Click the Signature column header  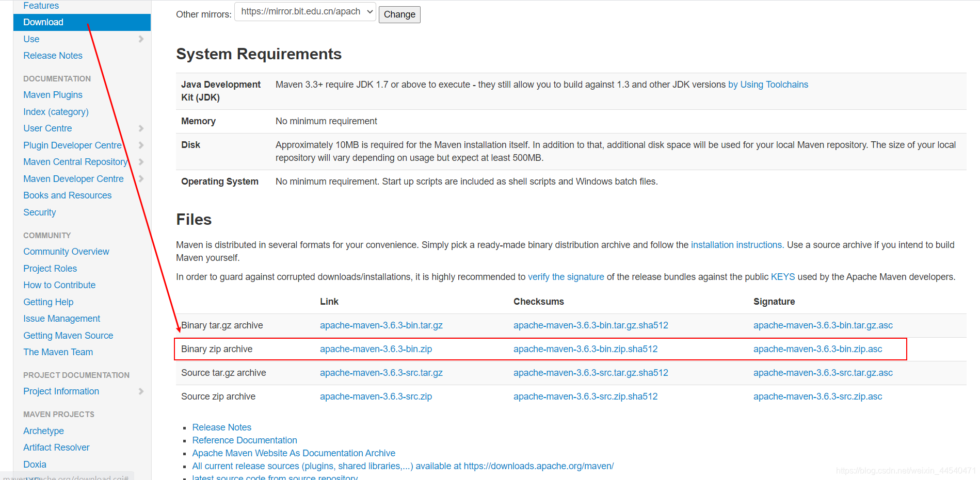click(774, 302)
